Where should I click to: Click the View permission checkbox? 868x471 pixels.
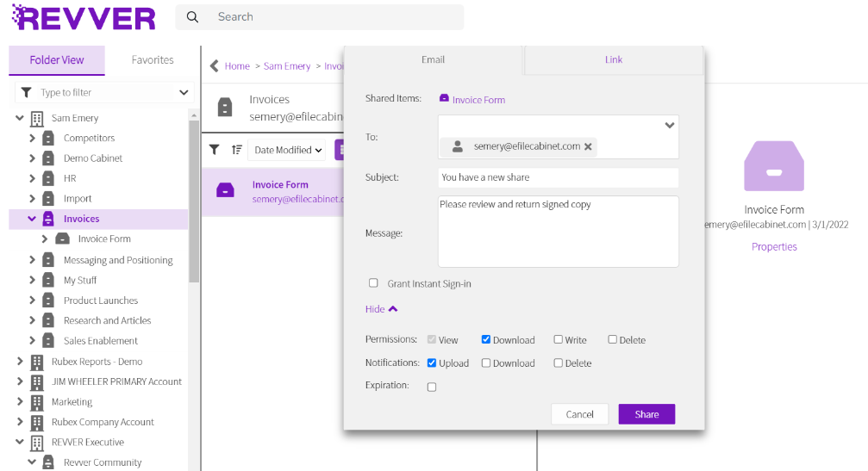click(432, 339)
